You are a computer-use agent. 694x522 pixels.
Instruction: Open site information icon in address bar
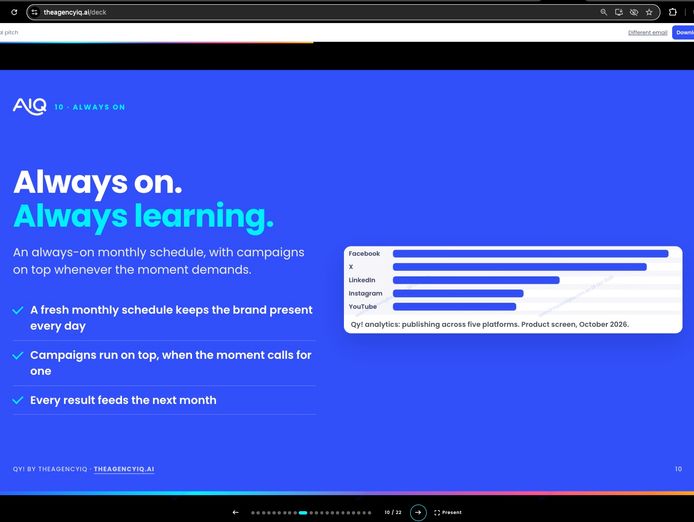coord(35,12)
